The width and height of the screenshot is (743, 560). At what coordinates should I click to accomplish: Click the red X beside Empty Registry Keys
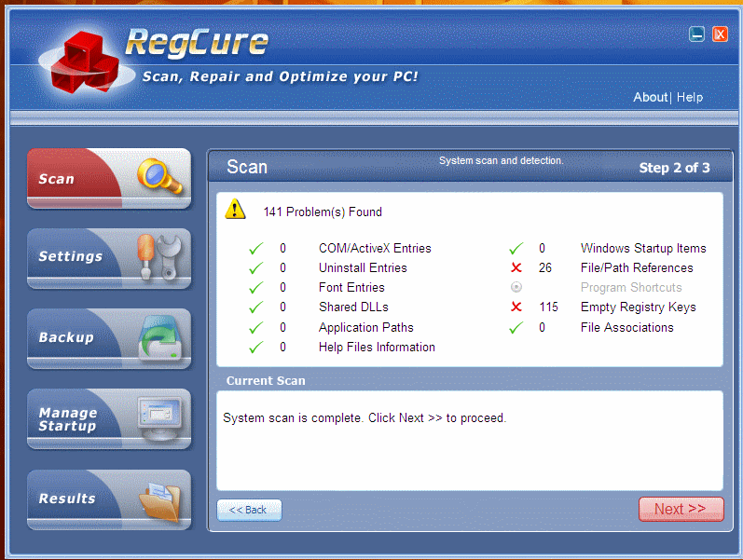click(x=516, y=307)
